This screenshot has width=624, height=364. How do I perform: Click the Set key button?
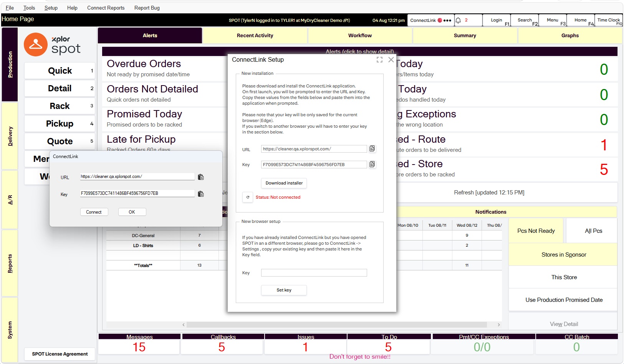284,290
